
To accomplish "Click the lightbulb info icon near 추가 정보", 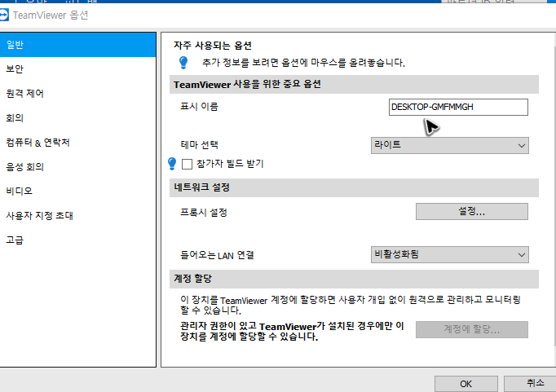I will [183, 63].
